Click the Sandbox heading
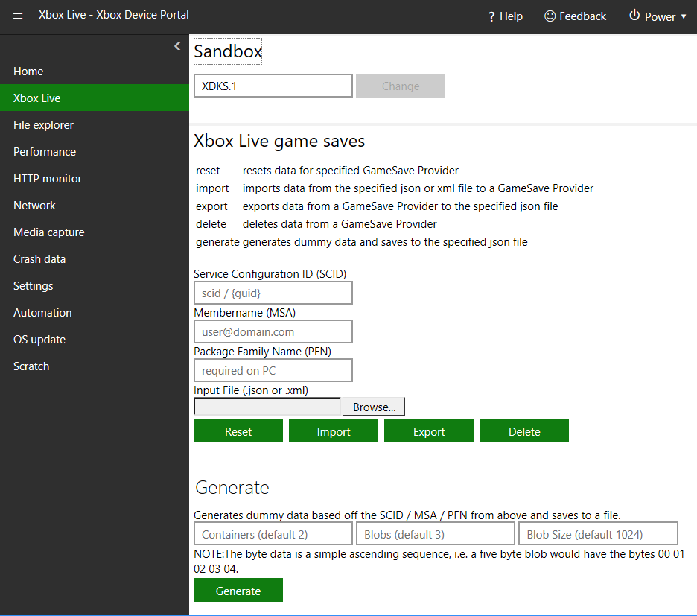The height and width of the screenshot is (616, 697). point(228,51)
